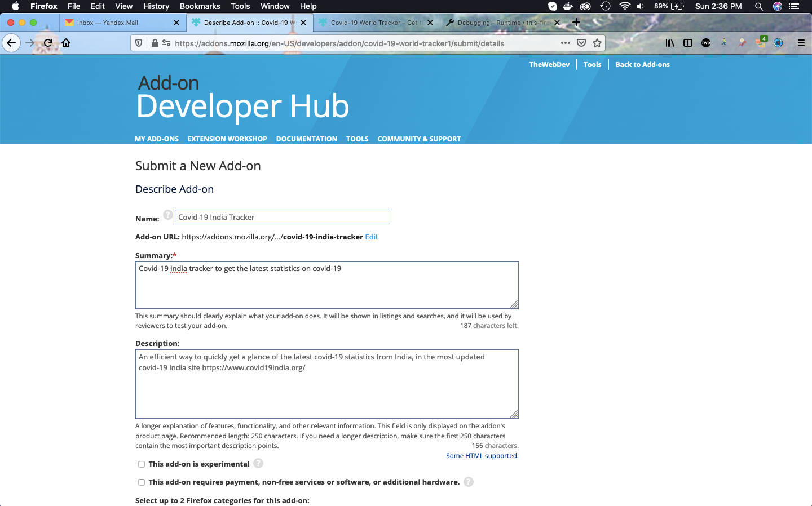812x506 pixels.
Task: Open the Bookmarks menu in menu bar
Action: pos(200,6)
